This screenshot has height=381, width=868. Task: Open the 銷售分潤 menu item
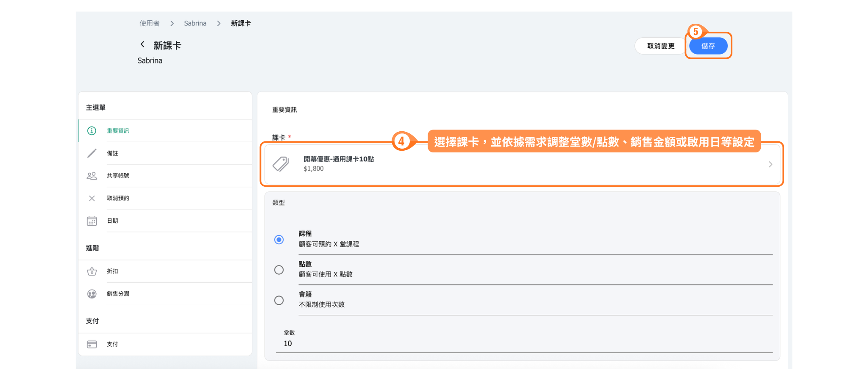[118, 294]
